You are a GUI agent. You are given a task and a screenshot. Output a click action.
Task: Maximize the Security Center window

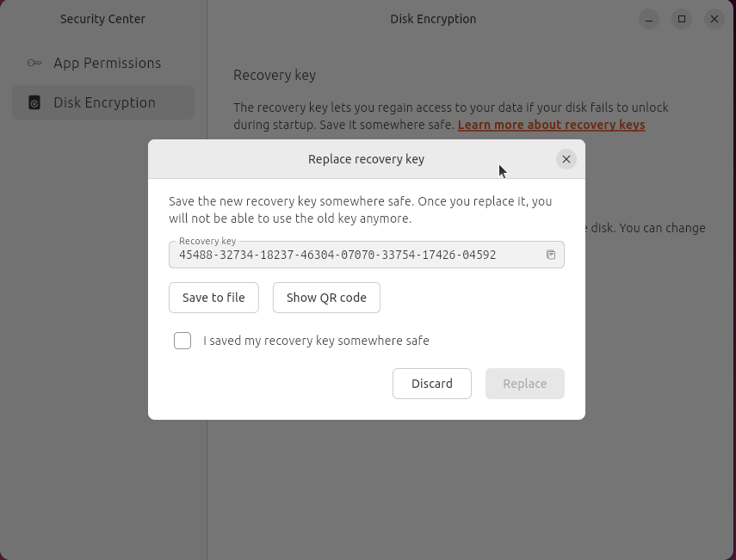682,19
